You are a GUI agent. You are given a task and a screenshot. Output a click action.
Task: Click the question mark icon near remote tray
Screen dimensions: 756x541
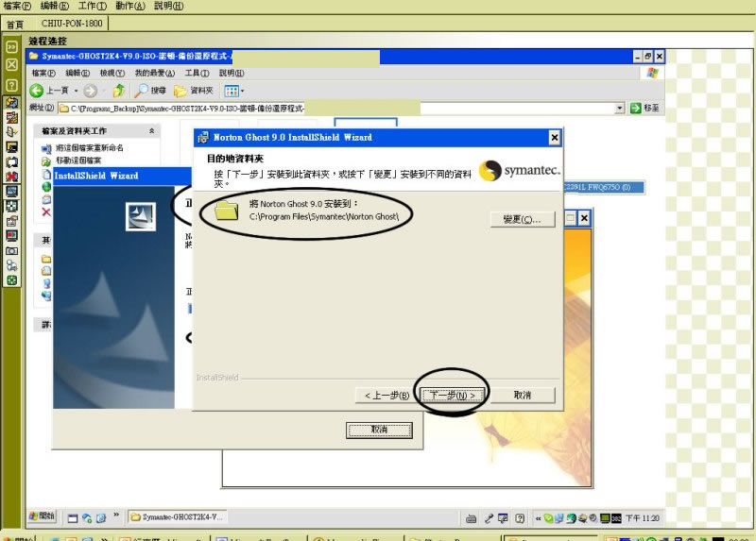pos(520,518)
